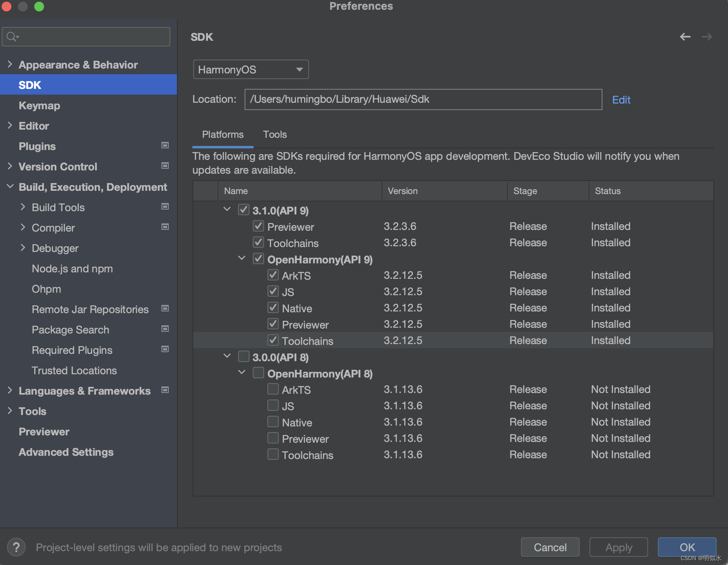Click project-level icon next to Compiler
The image size is (728, 565).
click(x=165, y=227)
